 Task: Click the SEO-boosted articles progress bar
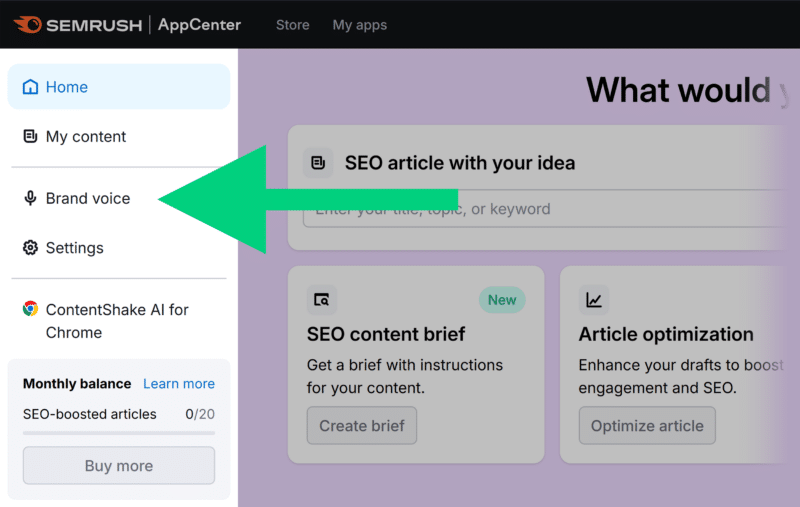pyautogui.click(x=119, y=433)
